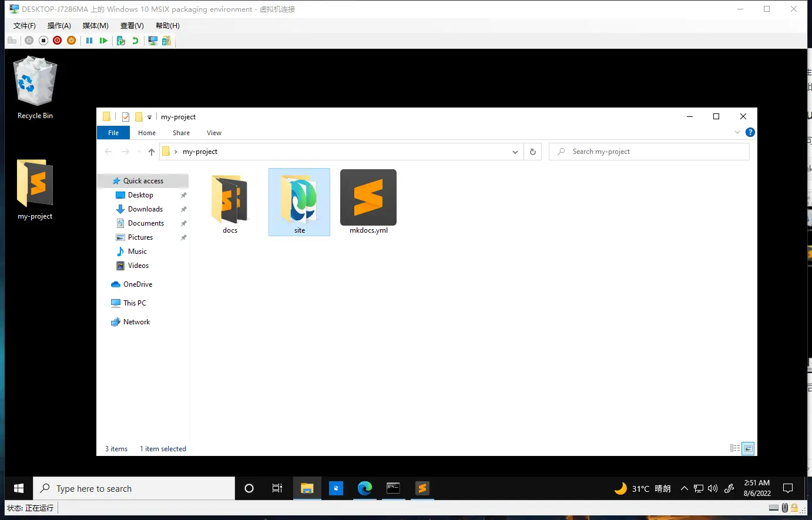This screenshot has height=520, width=812.
Task: Switch to large icons view toggle
Action: click(748, 448)
